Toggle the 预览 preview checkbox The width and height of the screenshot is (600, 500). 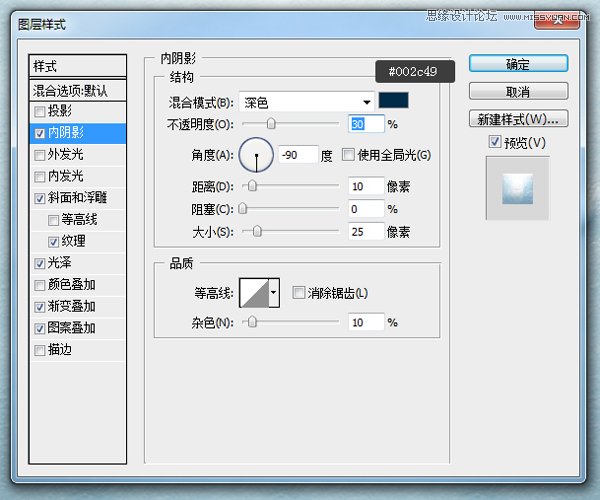494,142
